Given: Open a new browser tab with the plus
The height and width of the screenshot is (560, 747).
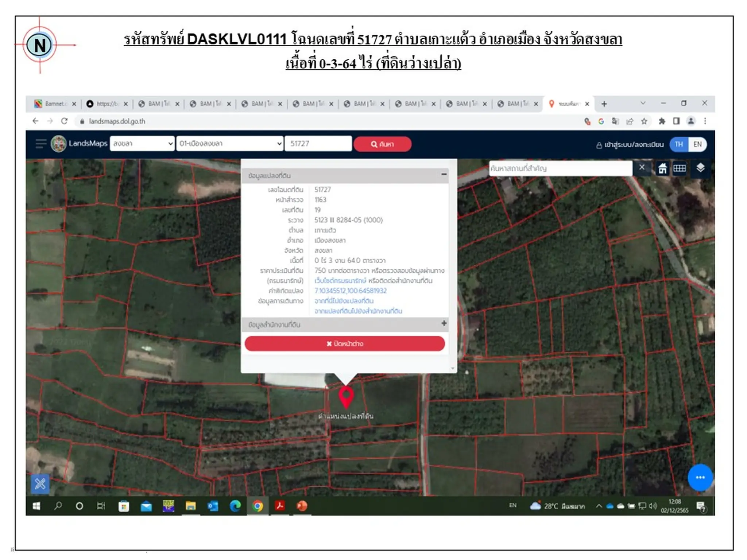Looking at the screenshot, I should tap(604, 104).
